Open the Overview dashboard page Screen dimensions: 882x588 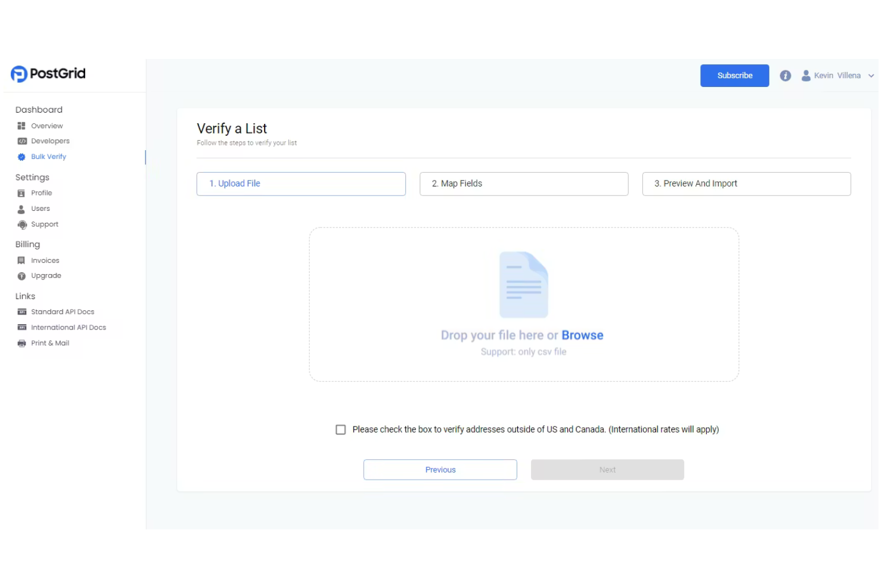(46, 125)
